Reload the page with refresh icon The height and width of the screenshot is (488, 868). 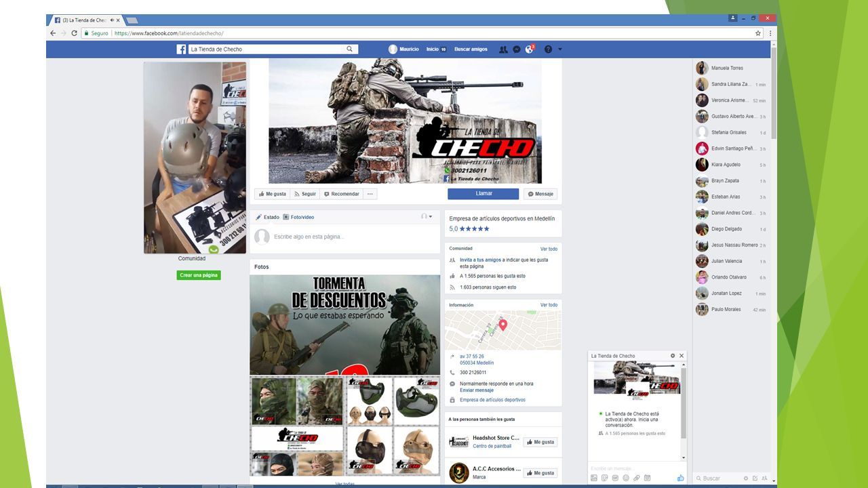point(73,33)
